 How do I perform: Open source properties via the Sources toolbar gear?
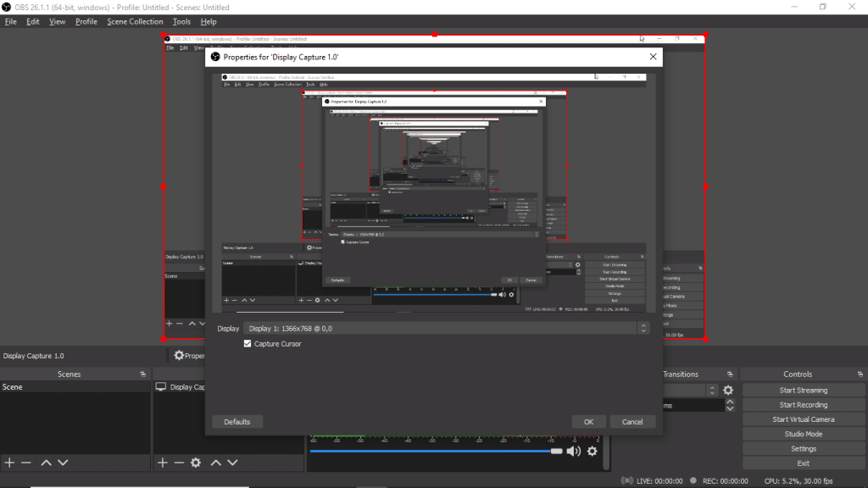[x=196, y=463]
